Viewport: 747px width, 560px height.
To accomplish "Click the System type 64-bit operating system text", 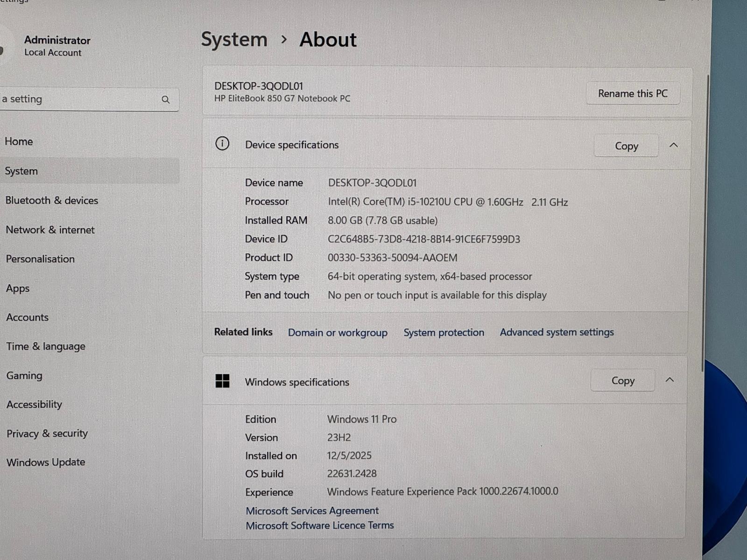I will coord(430,276).
